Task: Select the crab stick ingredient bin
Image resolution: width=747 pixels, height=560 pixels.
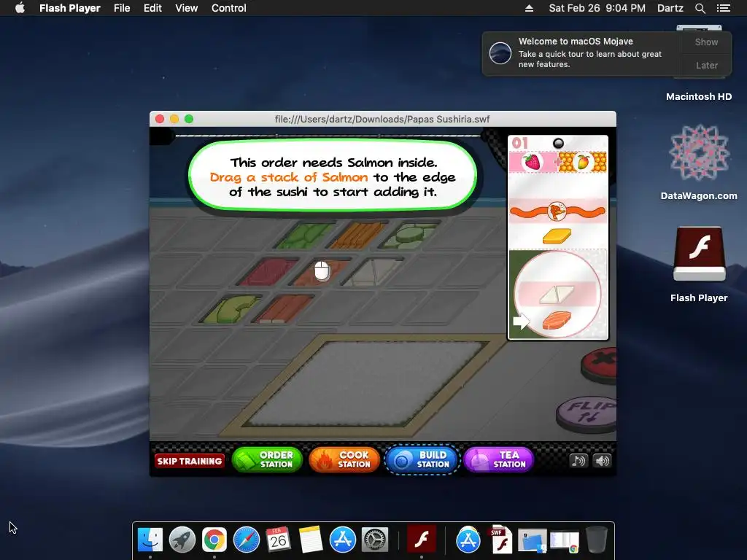Action: [x=284, y=309]
